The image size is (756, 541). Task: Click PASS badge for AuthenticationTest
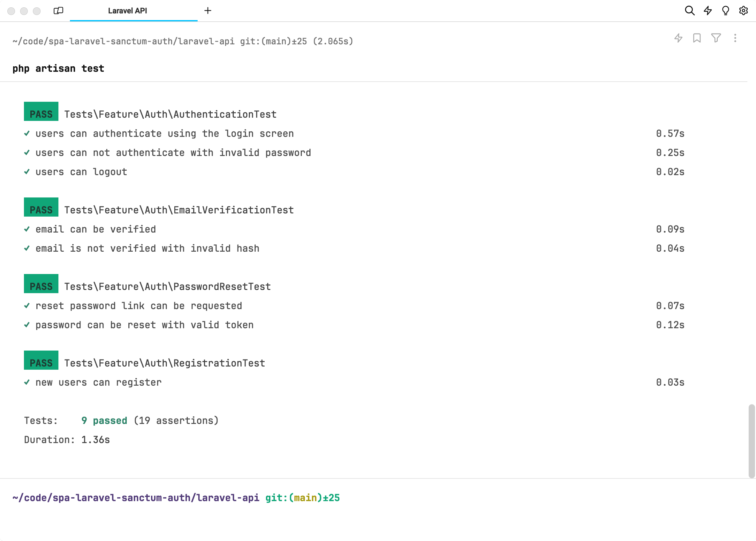41,112
